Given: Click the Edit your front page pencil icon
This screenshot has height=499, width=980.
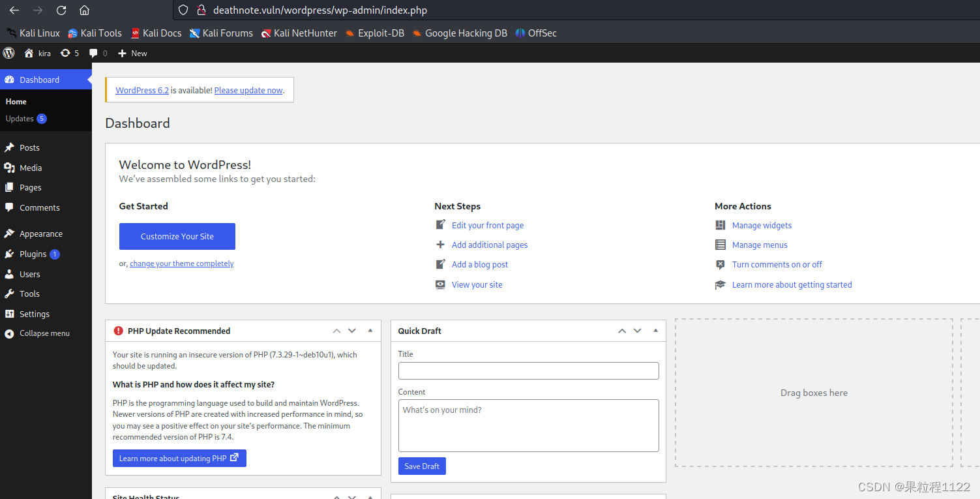Looking at the screenshot, I should pyautogui.click(x=441, y=225).
